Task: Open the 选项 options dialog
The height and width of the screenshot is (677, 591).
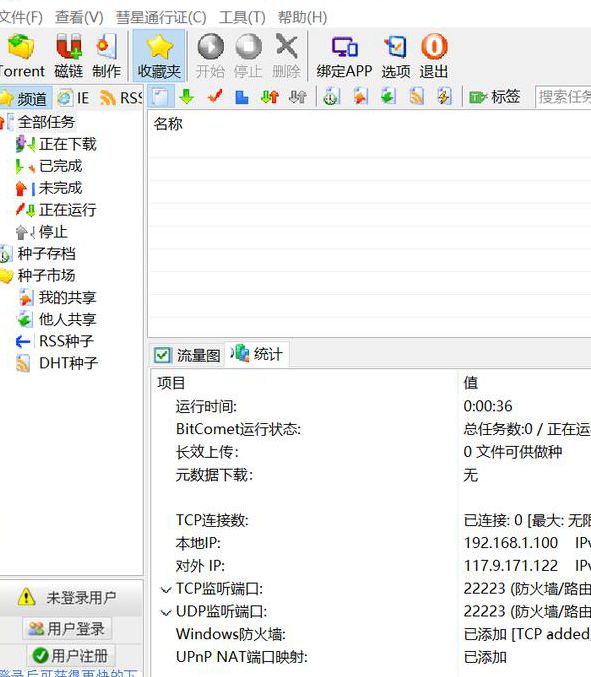Action: click(396, 56)
